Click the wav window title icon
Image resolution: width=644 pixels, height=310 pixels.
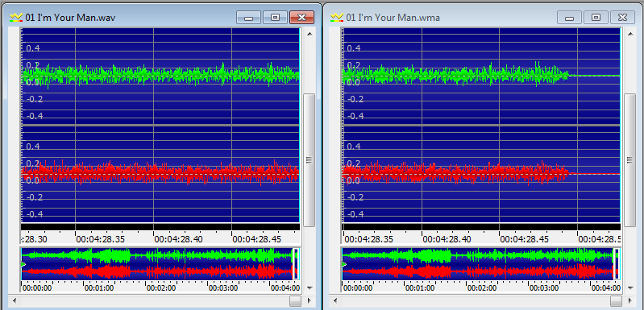(x=16, y=17)
